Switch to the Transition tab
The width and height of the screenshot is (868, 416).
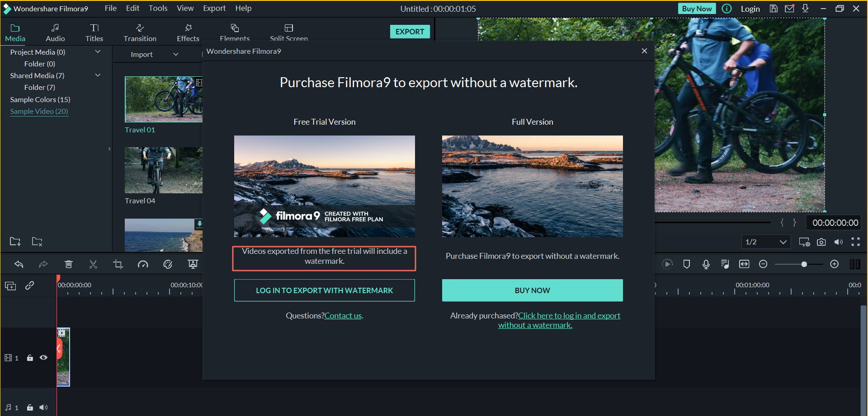pyautogui.click(x=140, y=33)
